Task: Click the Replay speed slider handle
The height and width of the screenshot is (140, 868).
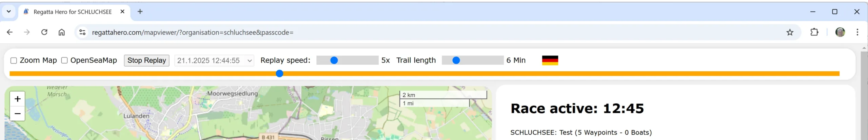Action: coord(334,60)
